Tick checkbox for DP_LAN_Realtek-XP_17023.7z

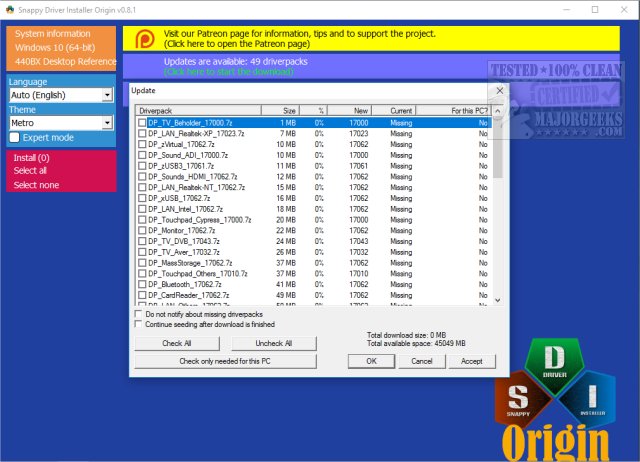point(142,133)
